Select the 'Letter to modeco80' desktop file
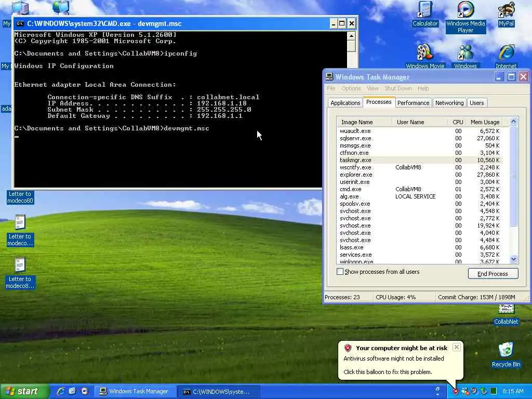Screen dimensions: 532x399 point(20,197)
